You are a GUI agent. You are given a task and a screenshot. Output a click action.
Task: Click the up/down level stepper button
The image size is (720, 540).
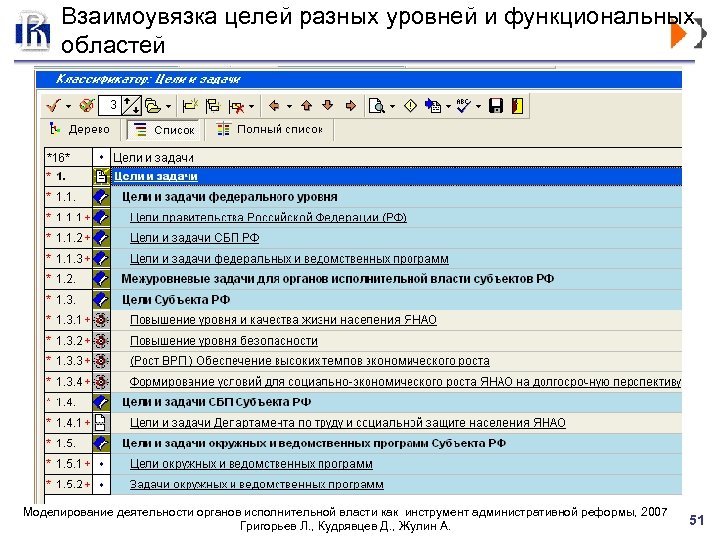pyautogui.click(x=131, y=106)
